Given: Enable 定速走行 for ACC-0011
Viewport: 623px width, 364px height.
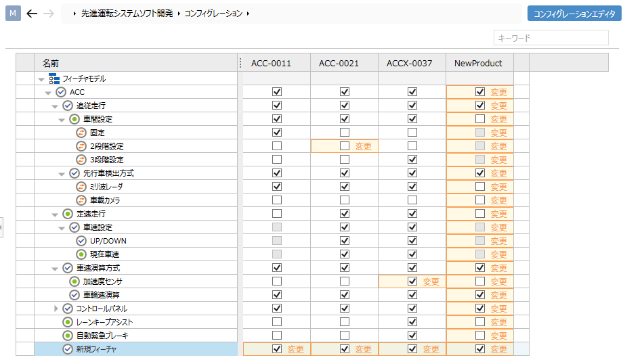Looking at the screenshot, I should [x=277, y=214].
